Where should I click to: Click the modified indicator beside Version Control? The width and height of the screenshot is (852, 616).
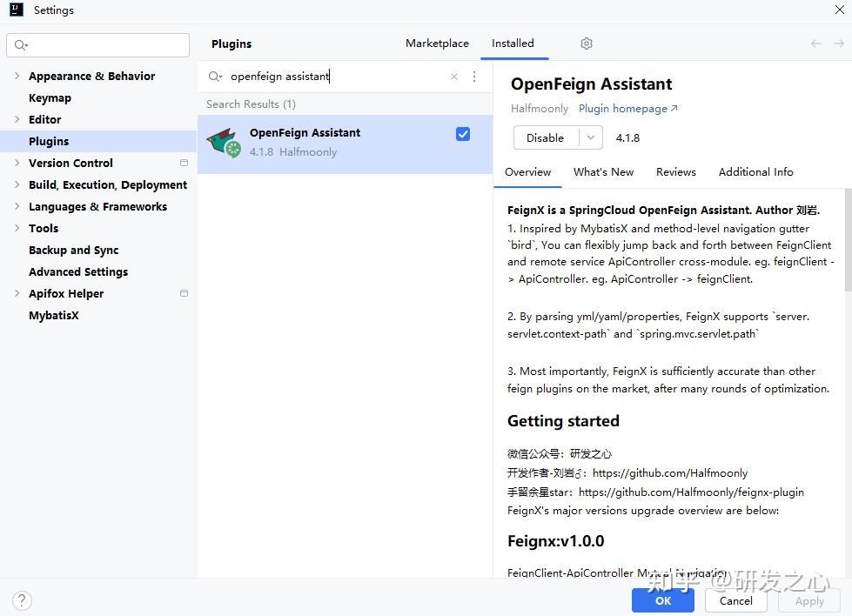coord(183,163)
